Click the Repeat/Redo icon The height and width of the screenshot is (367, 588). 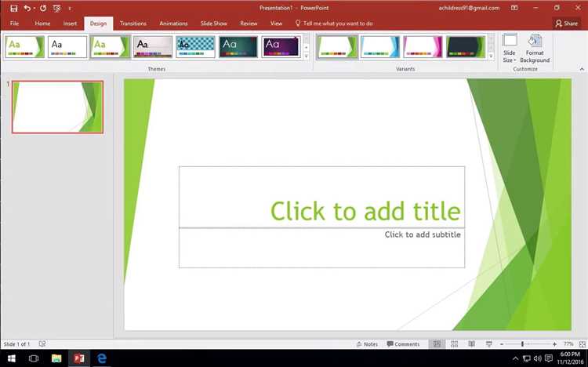43,8
